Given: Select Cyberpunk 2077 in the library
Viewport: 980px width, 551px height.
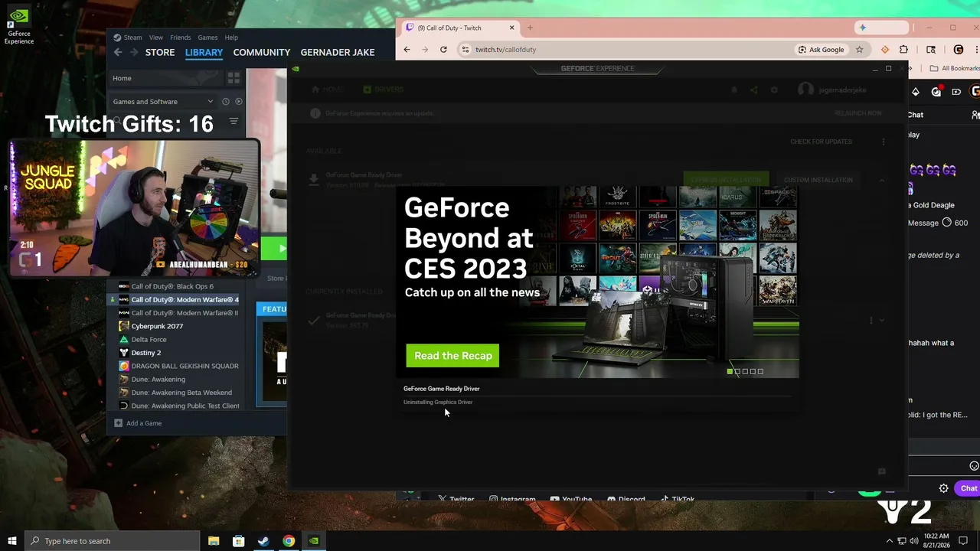Looking at the screenshot, I should (x=157, y=326).
